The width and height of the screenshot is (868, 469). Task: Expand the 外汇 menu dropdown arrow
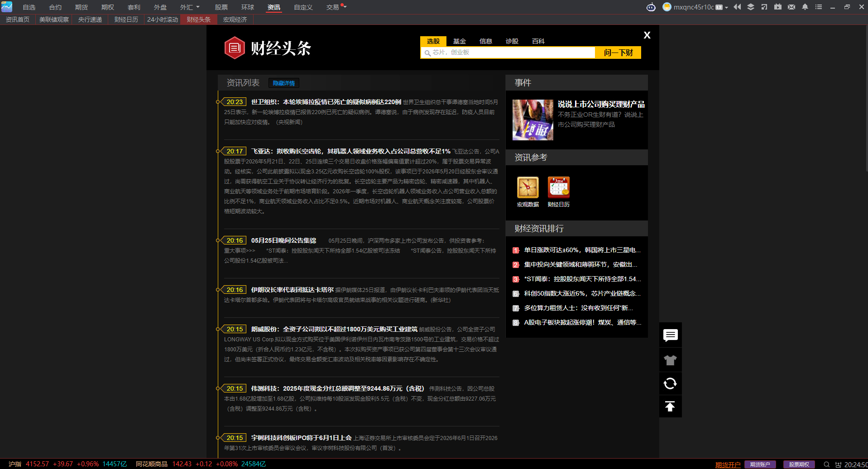point(198,7)
